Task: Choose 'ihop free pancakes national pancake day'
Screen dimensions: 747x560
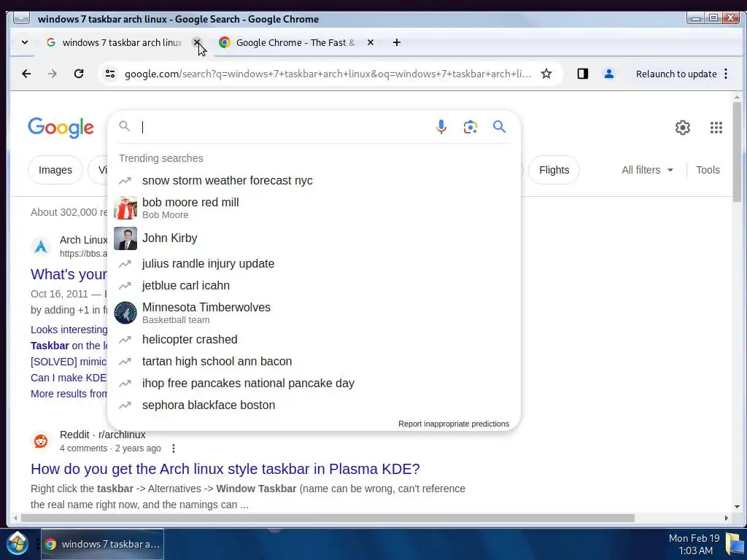Action: [314, 384]
